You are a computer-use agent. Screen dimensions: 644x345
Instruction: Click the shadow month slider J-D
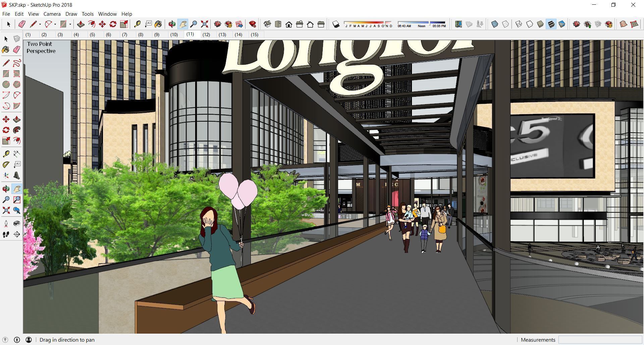(x=368, y=24)
